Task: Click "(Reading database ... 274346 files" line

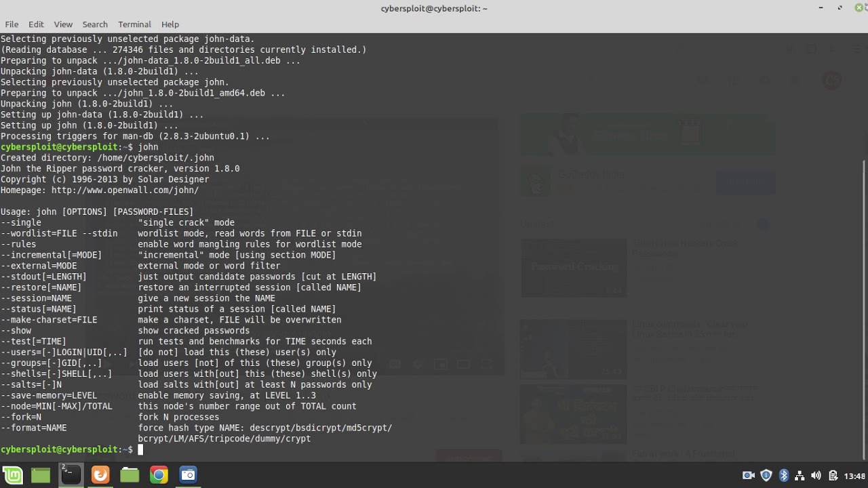Action: click(183, 50)
